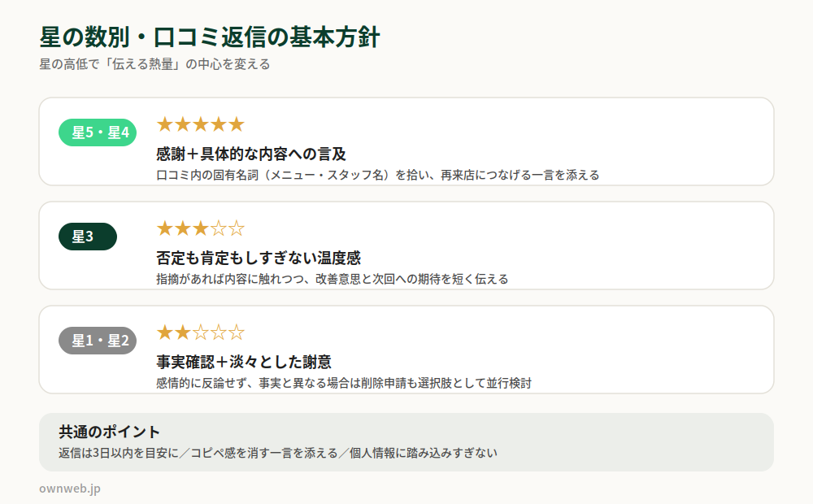The width and height of the screenshot is (813, 504).
Task: Click the first star in the five-star row
Action: tap(165, 124)
